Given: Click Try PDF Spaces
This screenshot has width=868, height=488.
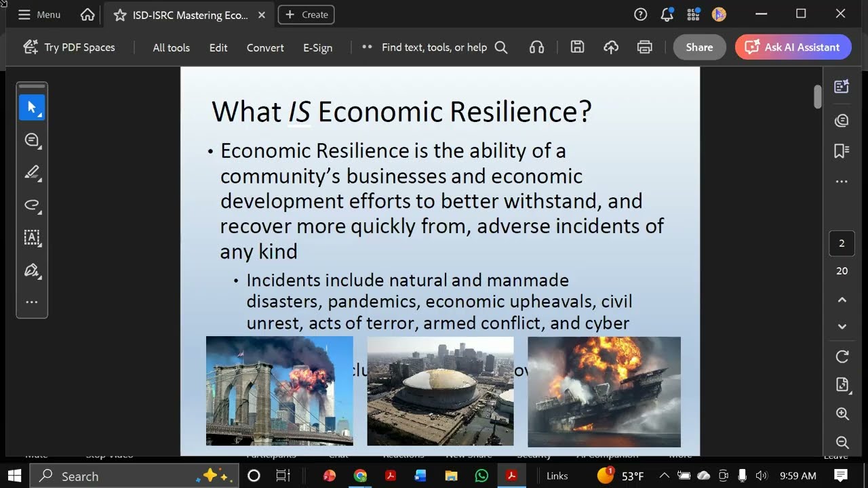Looking at the screenshot, I should [69, 47].
